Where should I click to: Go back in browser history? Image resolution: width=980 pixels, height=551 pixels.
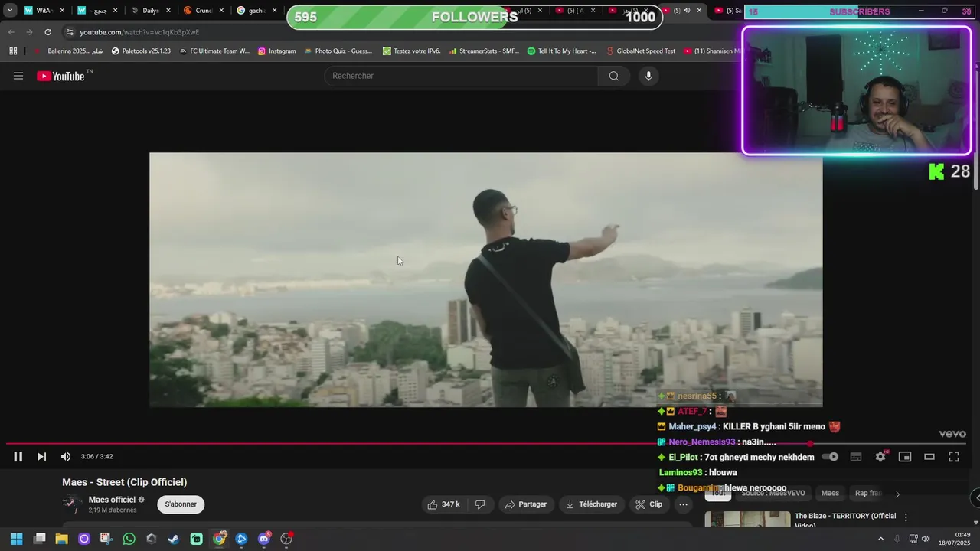(x=11, y=32)
